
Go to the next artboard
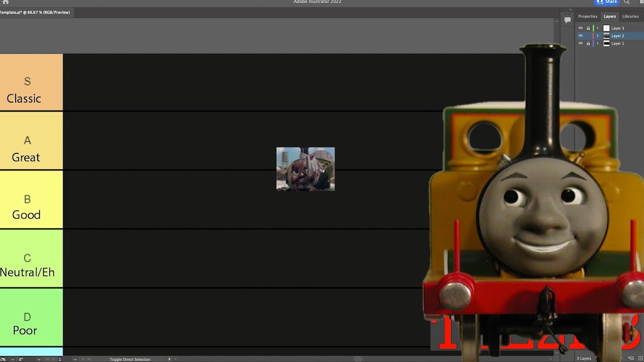click(x=83, y=359)
